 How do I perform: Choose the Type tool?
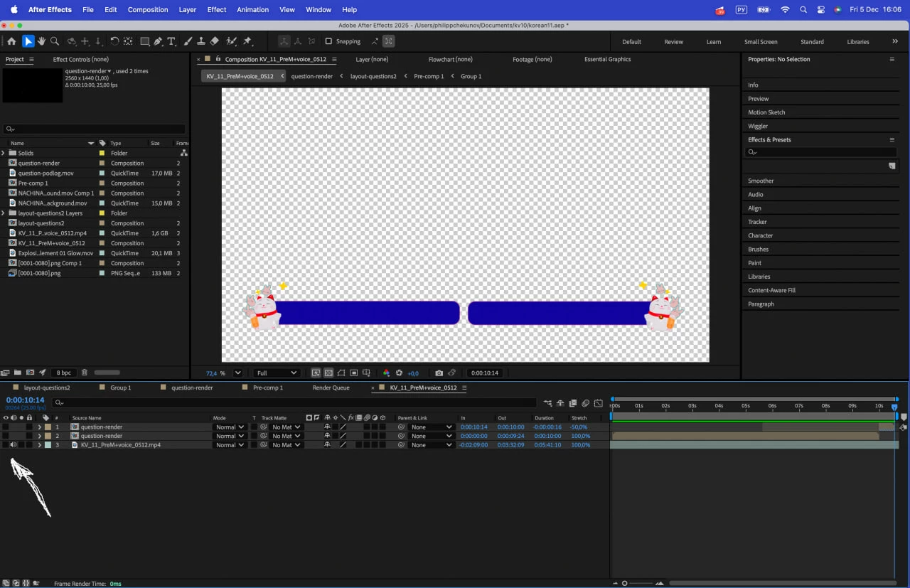(x=171, y=41)
